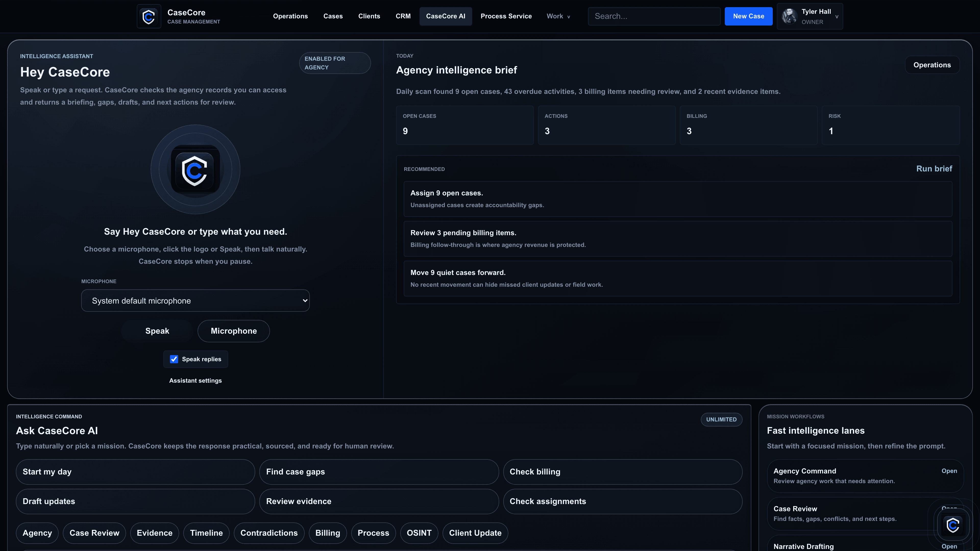Switch to the CRM nav item

pyautogui.click(x=403, y=16)
